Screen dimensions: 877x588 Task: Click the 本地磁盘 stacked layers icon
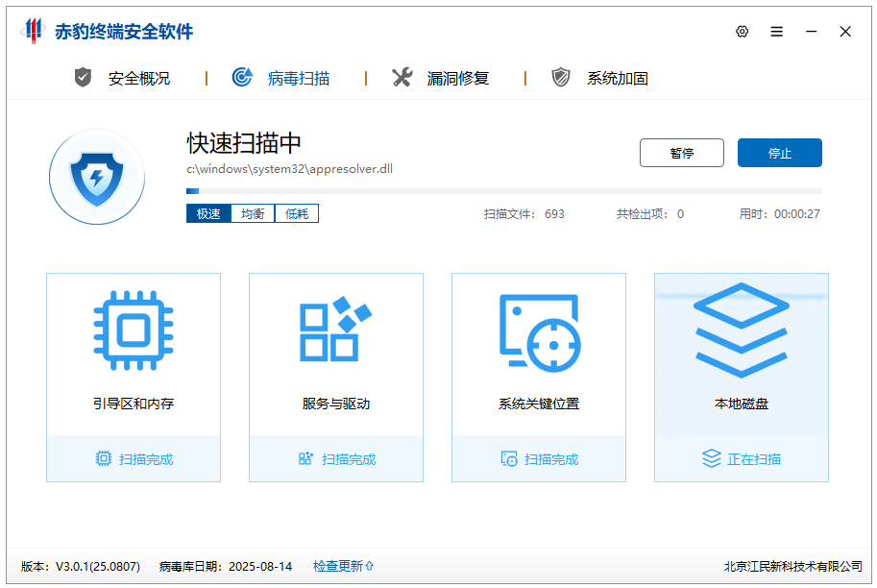[741, 330]
